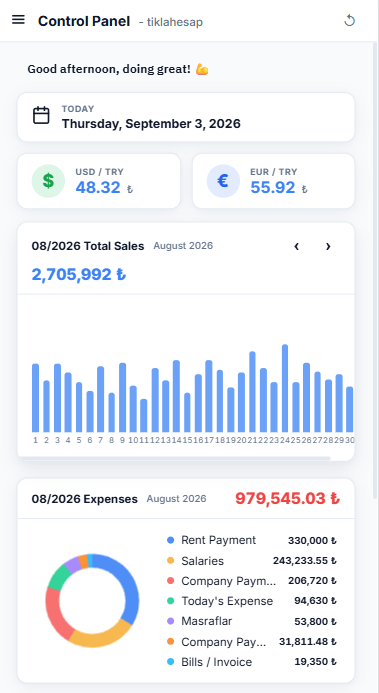Open the USD / TRY rate card
Viewport: 379px width, 693px height.
99,181
